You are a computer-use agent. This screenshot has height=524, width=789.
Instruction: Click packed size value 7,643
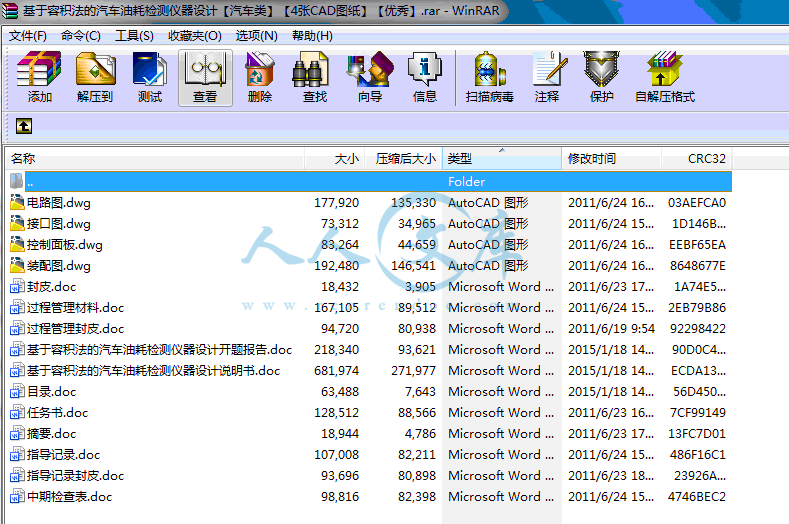[420, 392]
